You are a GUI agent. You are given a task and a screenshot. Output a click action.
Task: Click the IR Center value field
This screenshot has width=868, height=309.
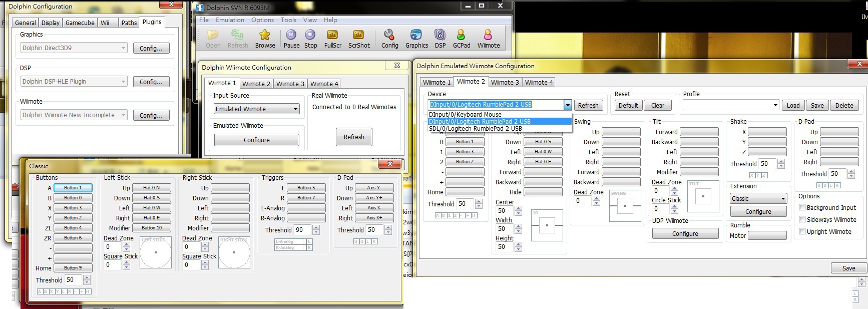(505, 211)
